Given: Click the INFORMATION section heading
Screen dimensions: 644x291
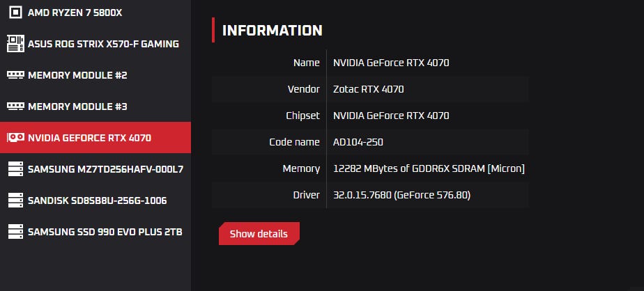Looking at the screenshot, I should 272,31.
